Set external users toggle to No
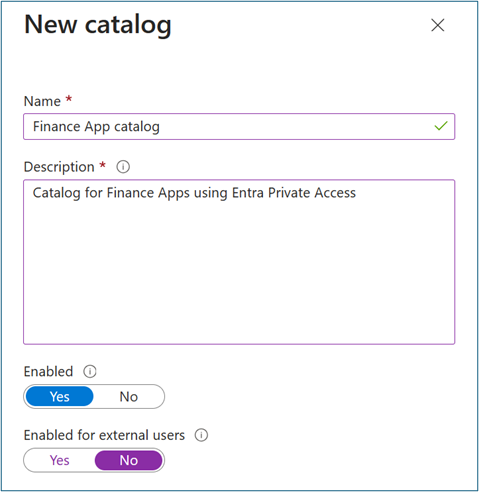The height and width of the screenshot is (492, 479). click(x=129, y=460)
